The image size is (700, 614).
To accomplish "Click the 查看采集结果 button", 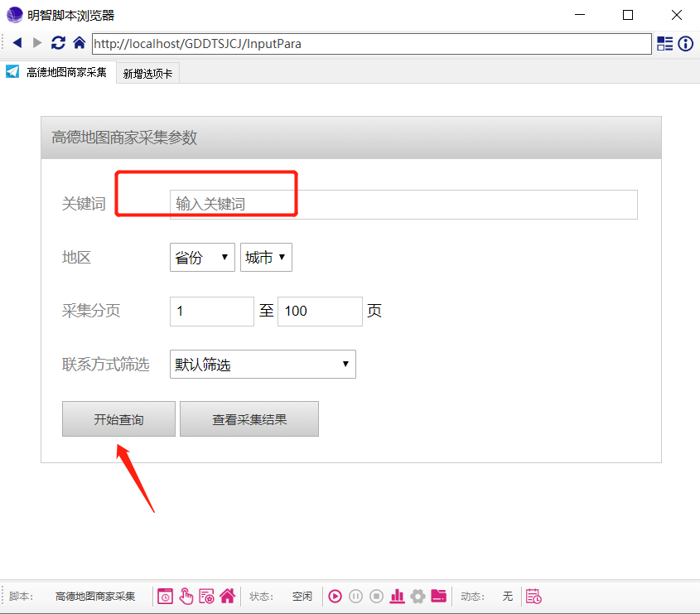I will coord(249,418).
